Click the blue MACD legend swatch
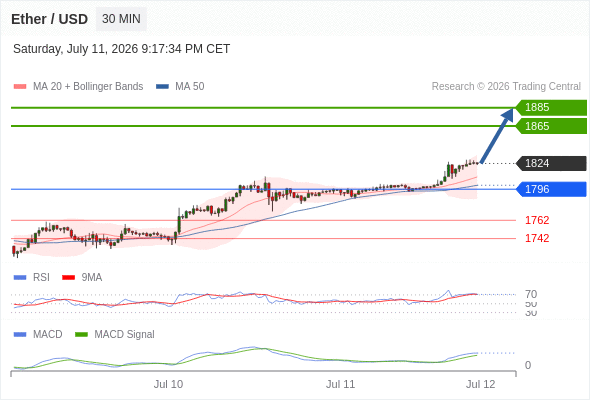The width and height of the screenshot is (590, 400). click(20, 335)
